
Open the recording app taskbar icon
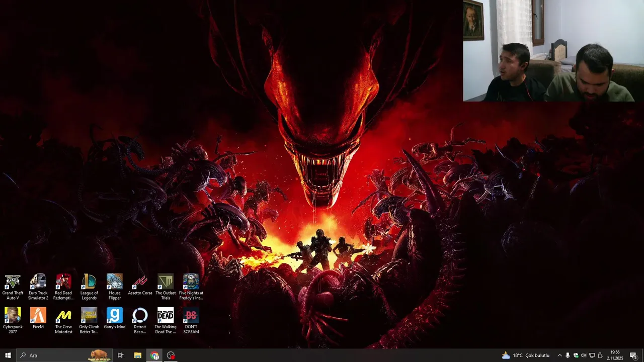[171, 355]
